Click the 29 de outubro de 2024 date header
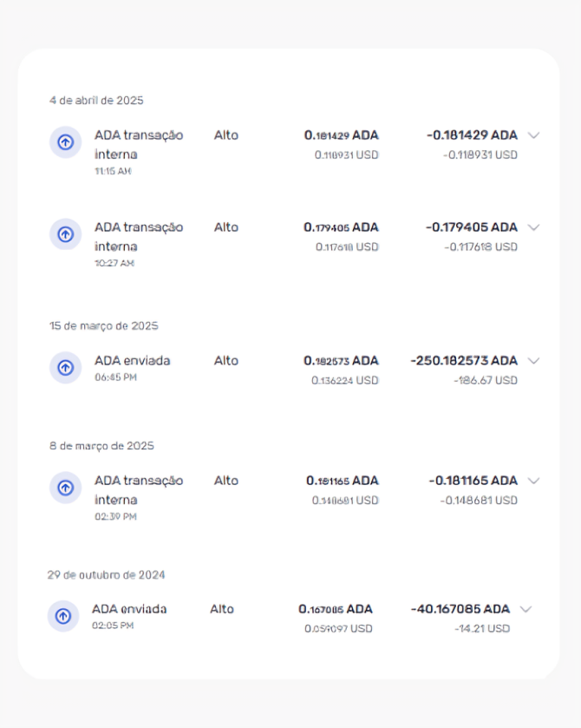581x728 pixels. tap(106, 574)
